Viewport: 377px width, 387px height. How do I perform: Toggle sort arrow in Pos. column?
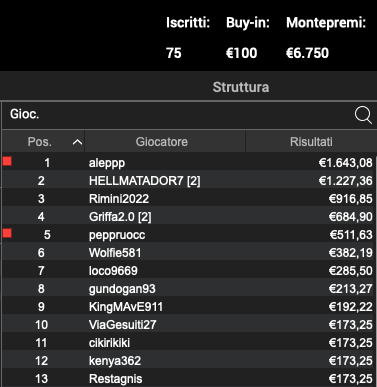pyautogui.click(x=77, y=142)
